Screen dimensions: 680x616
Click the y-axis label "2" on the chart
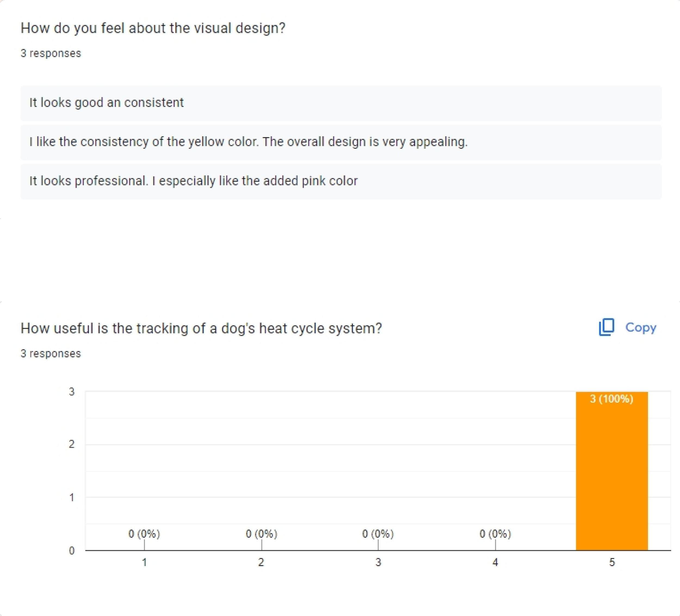pos(72,444)
